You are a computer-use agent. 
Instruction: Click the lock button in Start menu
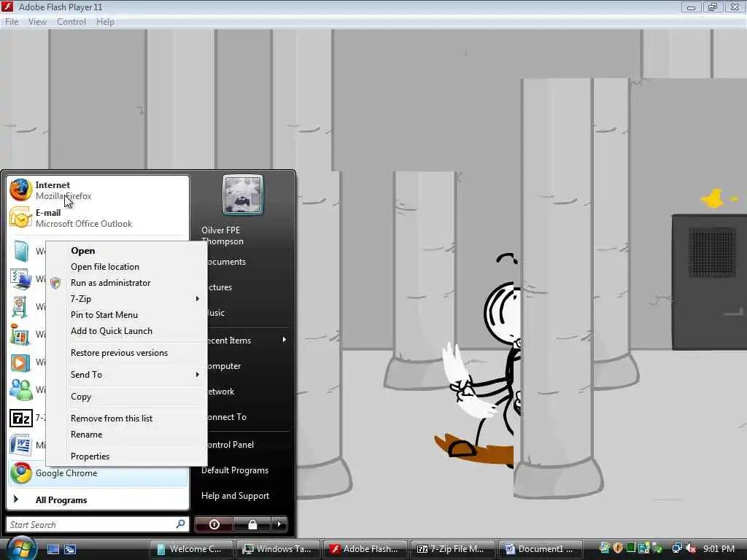tap(252, 524)
